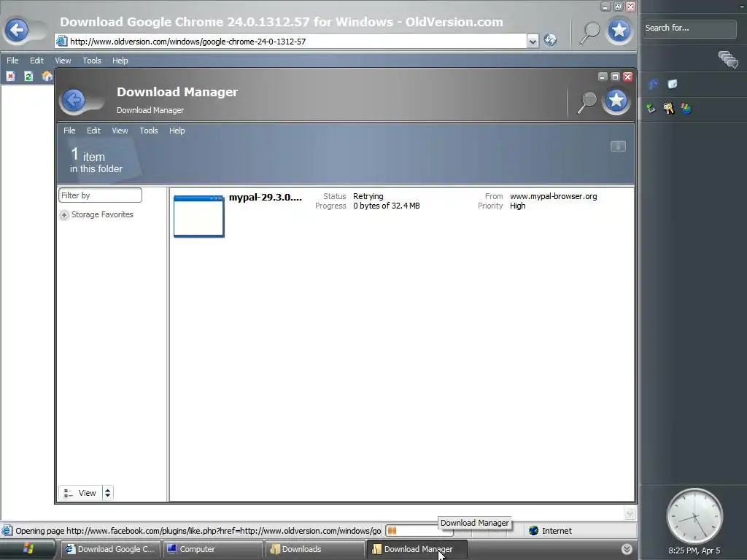Open the sidebar chat bubbles icon
This screenshot has height=560, width=747.
click(728, 60)
